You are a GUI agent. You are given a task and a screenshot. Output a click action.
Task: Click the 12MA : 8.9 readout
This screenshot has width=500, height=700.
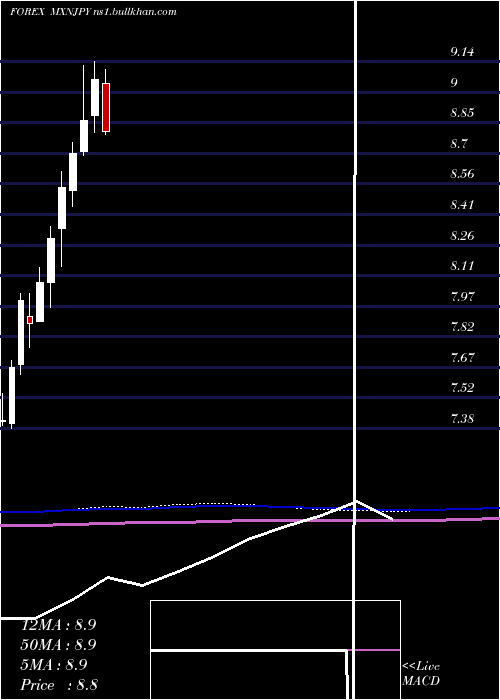[58, 625]
